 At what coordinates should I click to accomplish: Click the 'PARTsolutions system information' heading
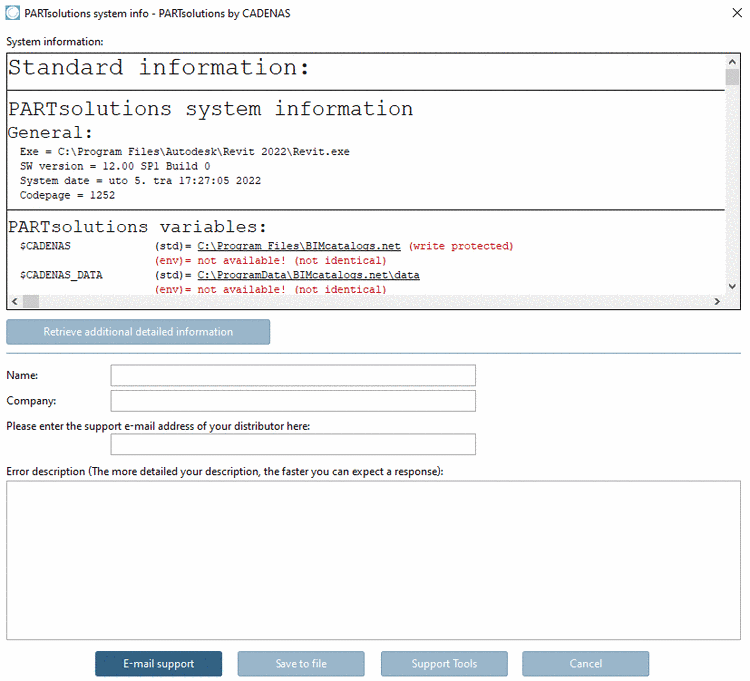[210, 109]
